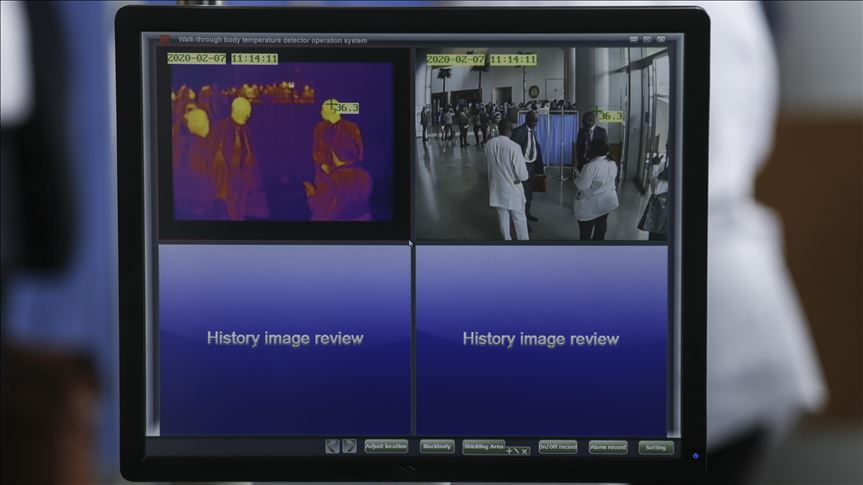Viewport: 863px width, 485px height.
Task: Open the Adjust location option
Action: tap(386, 446)
